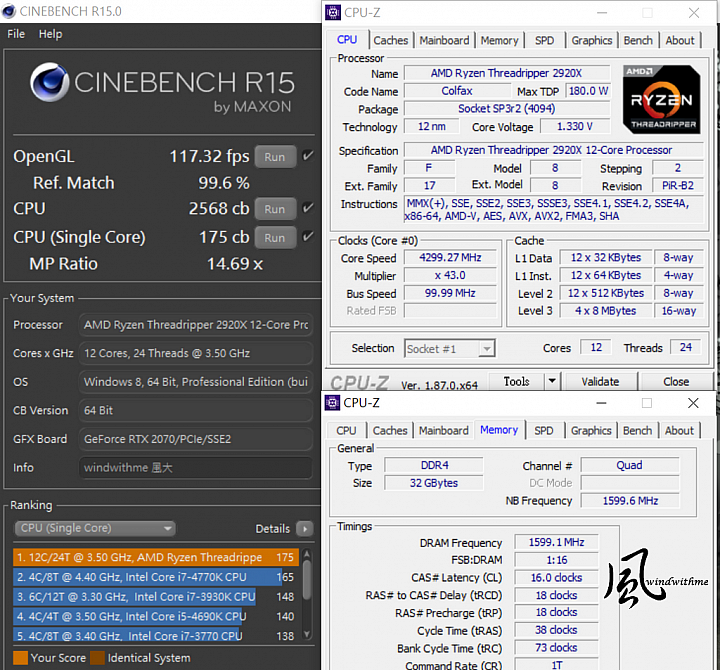This screenshot has height=670, width=720.
Task: Click the GFX Board field GeForce RTX 2070
Action: point(196,439)
